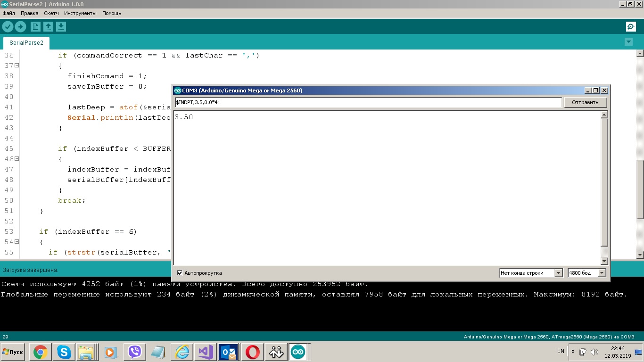Viewport: 644px width, 362px height.
Task: Click the Отправить button in serial monitor
Action: tap(585, 102)
